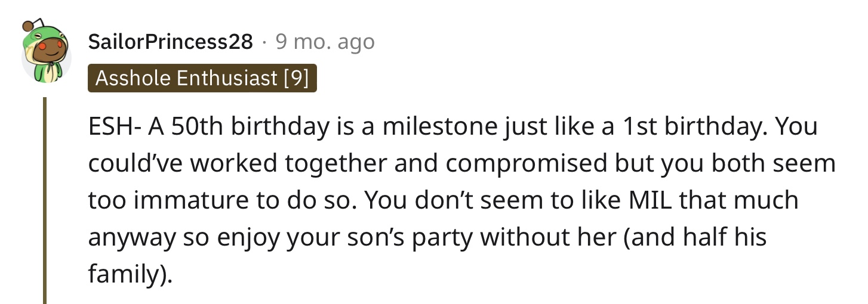Click the closing word "family)."
The width and height of the screenshot is (868, 304).
click(x=130, y=274)
